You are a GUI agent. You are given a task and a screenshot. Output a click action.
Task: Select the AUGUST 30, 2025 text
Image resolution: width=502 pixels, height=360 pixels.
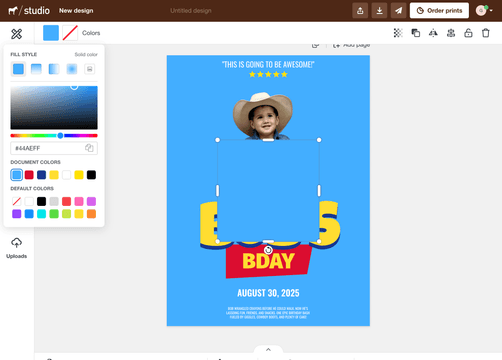tap(268, 293)
